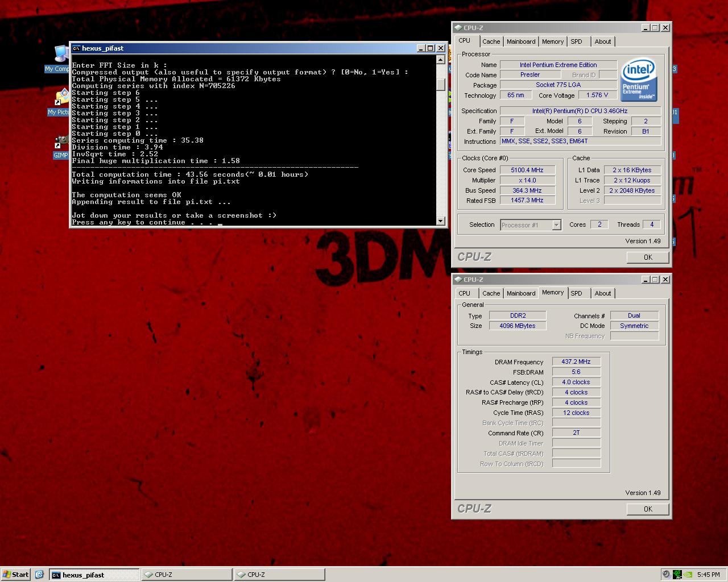Open the Start menu

16,575
